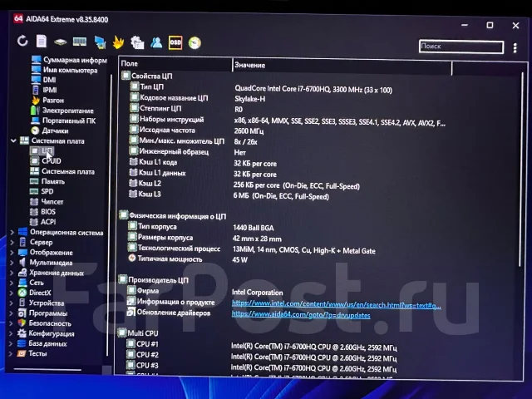Select the Технологический процесс row
The width and height of the screenshot is (532, 399).
click(252, 249)
